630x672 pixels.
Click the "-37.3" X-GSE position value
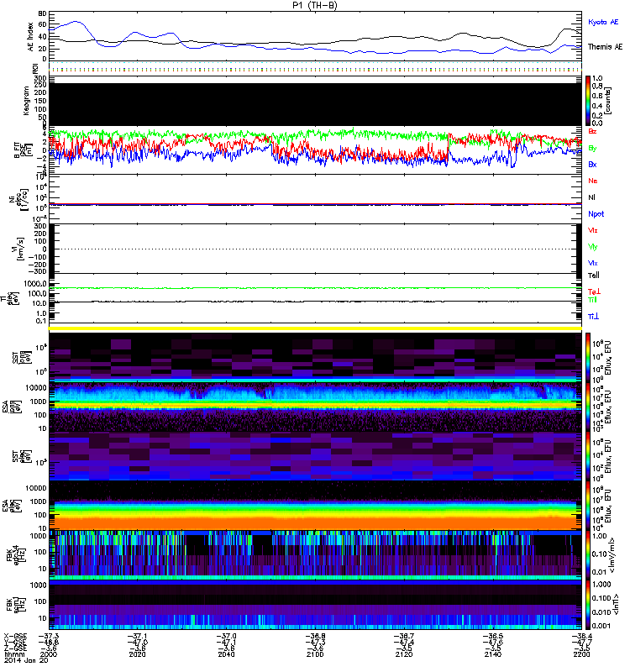pyautogui.click(x=49, y=636)
